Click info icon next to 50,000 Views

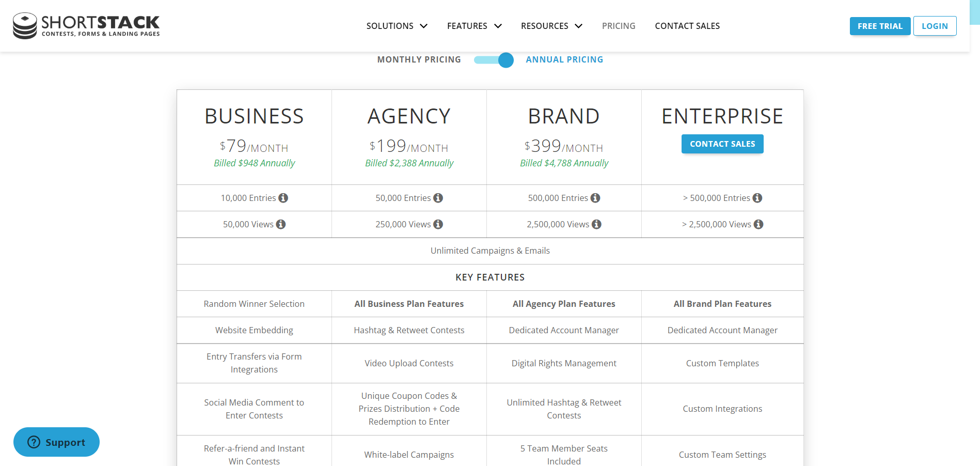pyautogui.click(x=281, y=224)
